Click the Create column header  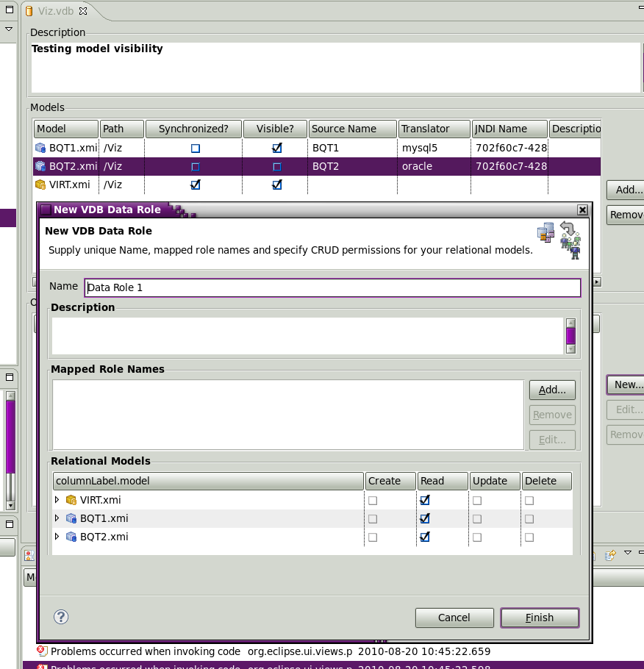pos(390,481)
